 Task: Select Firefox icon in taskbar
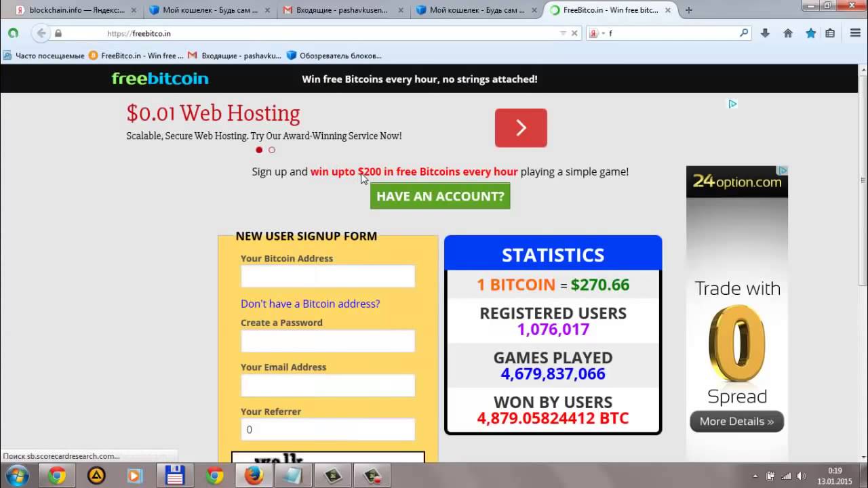[254, 476]
